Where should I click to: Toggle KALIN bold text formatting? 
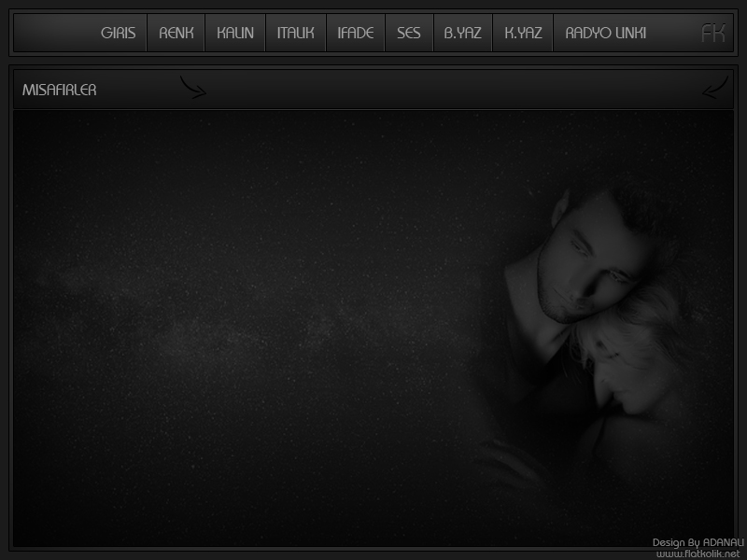(x=235, y=34)
